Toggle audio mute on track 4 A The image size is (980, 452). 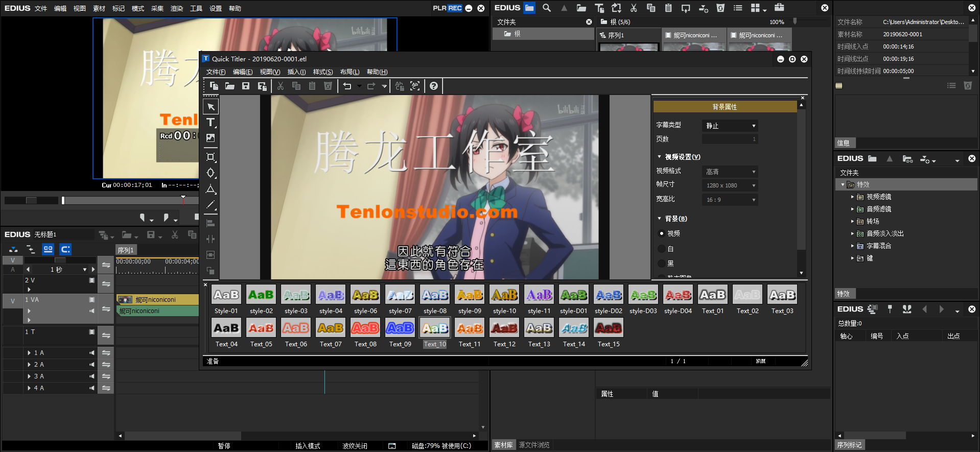click(x=92, y=388)
